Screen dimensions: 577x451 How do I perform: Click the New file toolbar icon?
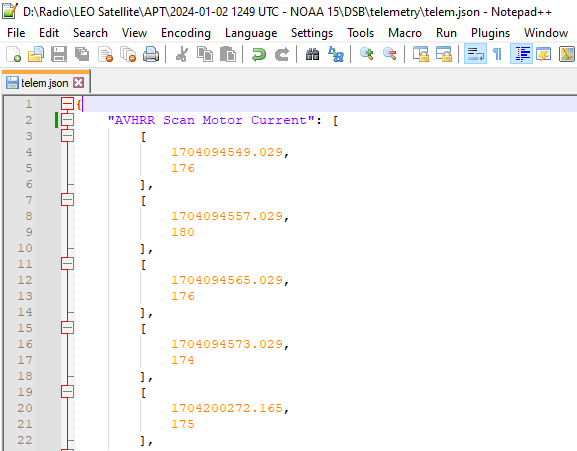tap(14, 54)
